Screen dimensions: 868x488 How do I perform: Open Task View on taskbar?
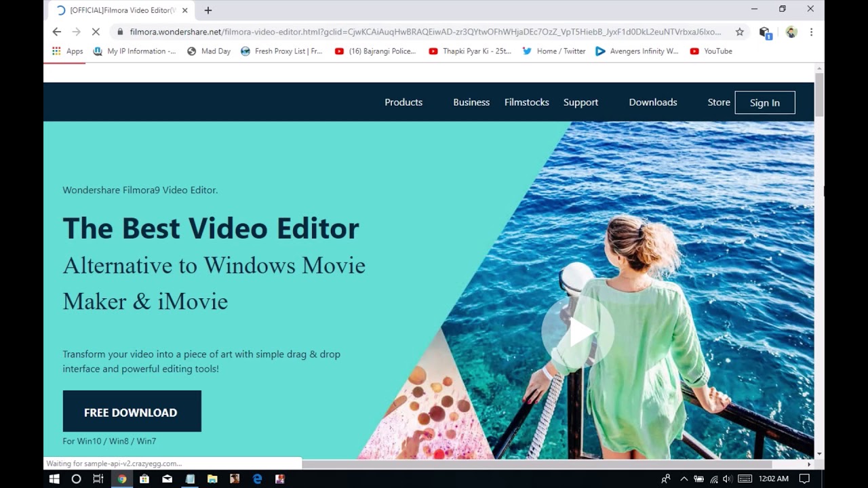pyautogui.click(x=98, y=479)
